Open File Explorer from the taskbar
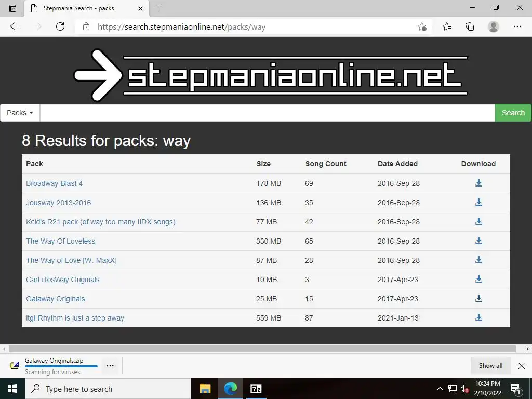The height and width of the screenshot is (399, 532). (x=205, y=389)
